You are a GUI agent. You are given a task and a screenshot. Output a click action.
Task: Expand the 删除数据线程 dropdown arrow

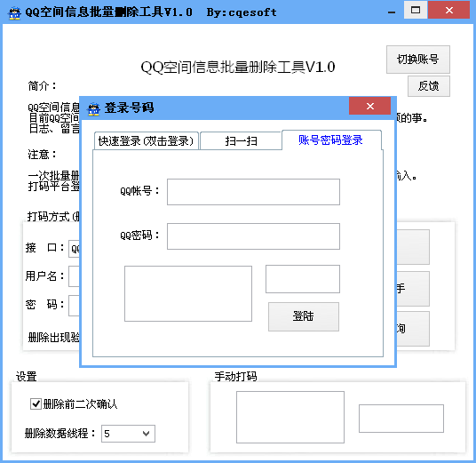click(x=146, y=434)
